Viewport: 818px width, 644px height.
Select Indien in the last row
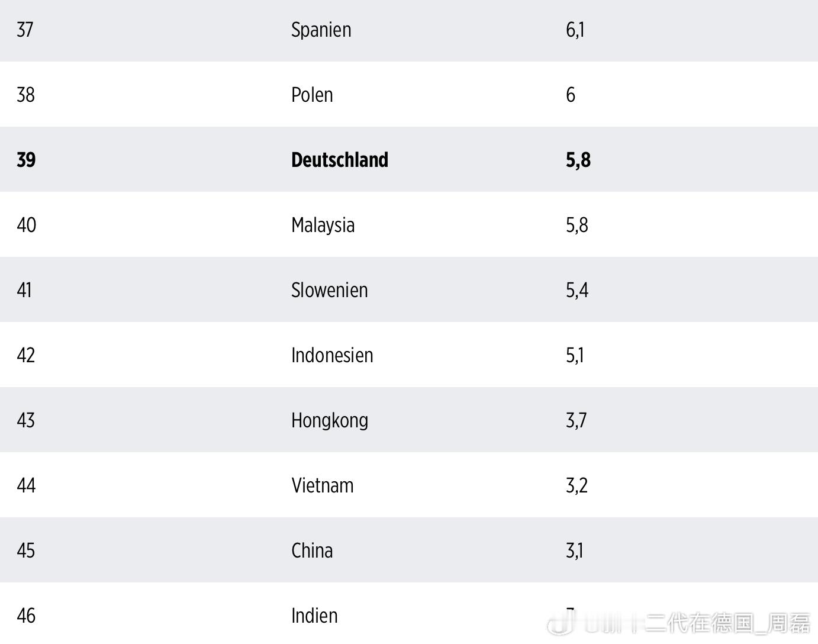pyautogui.click(x=314, y=616)
